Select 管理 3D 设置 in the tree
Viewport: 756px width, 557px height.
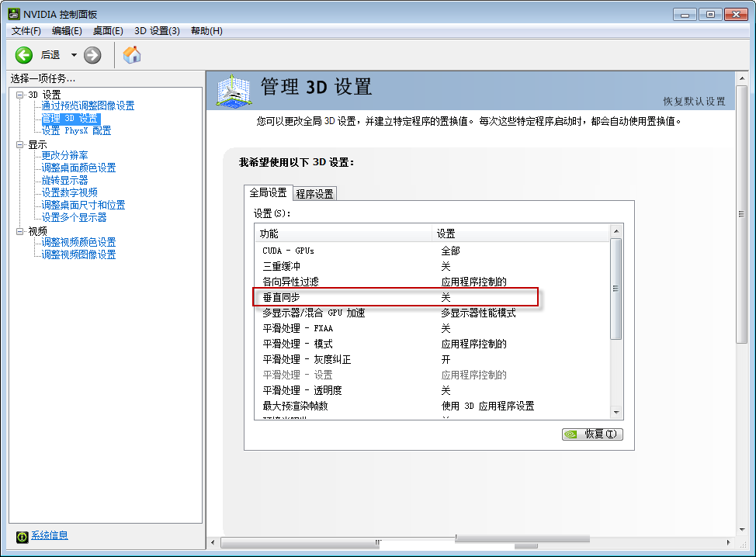click(70, 118)
